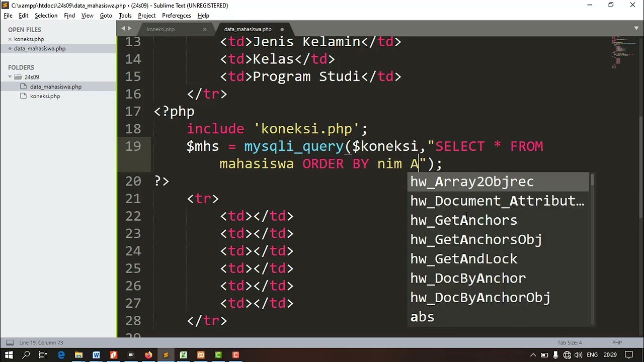The image size is (644, 362).
Task: Open the Project menu
Action: pyautogui.click(x=147, y=16)
